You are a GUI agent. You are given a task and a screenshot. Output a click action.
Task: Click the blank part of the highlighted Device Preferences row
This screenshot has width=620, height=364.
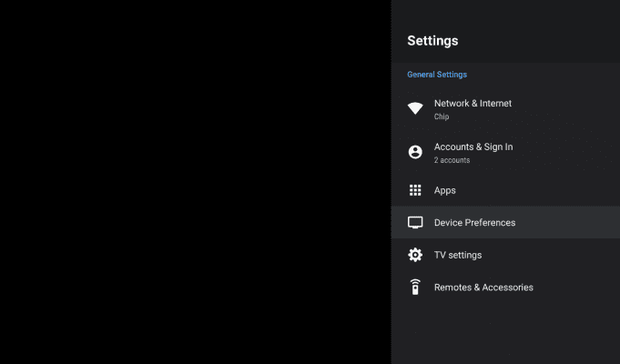567,223
